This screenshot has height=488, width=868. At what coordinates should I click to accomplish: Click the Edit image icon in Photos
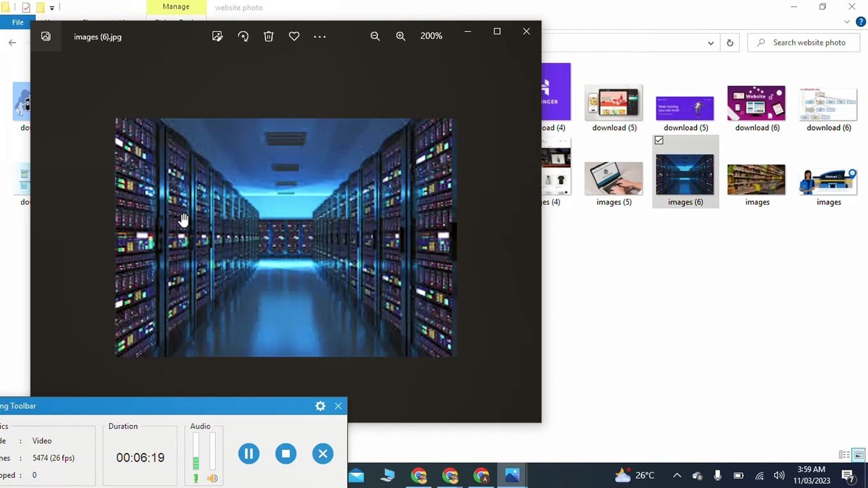click(217, 37)
